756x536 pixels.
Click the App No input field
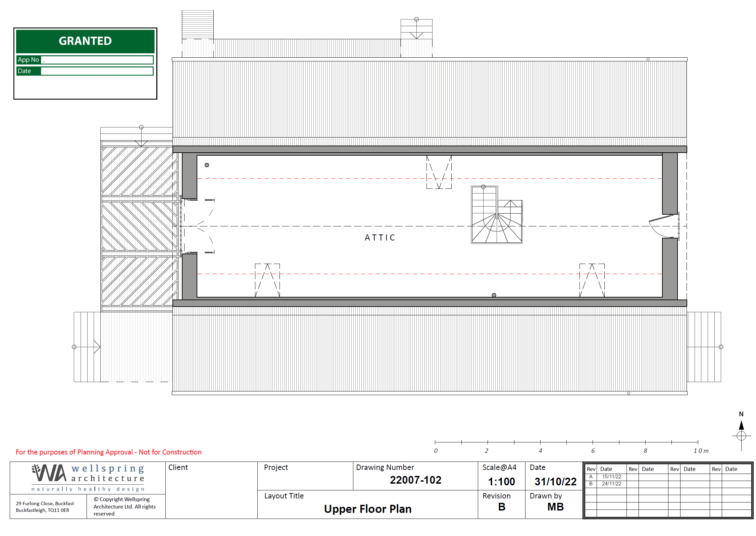97,60
